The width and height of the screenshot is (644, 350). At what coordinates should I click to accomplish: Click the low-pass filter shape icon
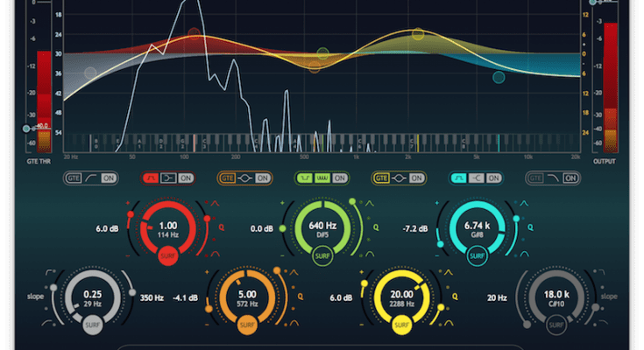pyautogui.click(x=553, y=178)
